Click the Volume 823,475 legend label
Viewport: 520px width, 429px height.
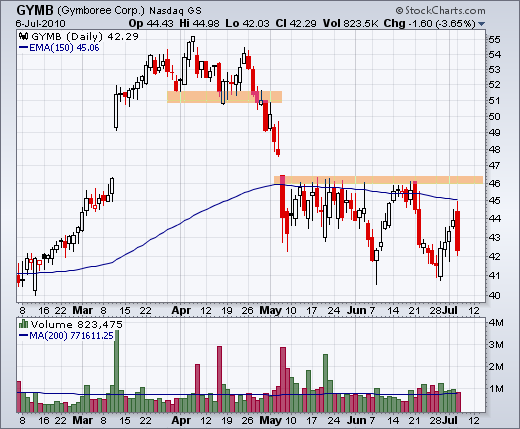pos(77,324)
